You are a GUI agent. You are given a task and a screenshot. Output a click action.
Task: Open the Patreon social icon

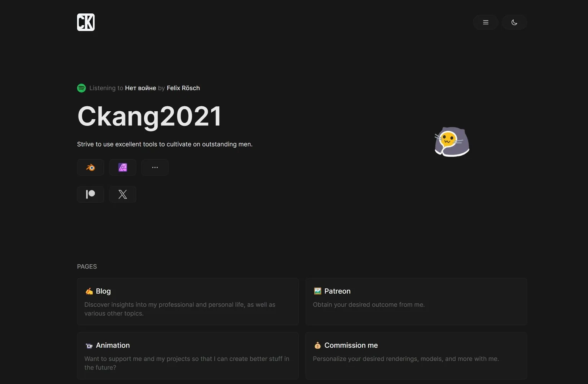[90, 194]
